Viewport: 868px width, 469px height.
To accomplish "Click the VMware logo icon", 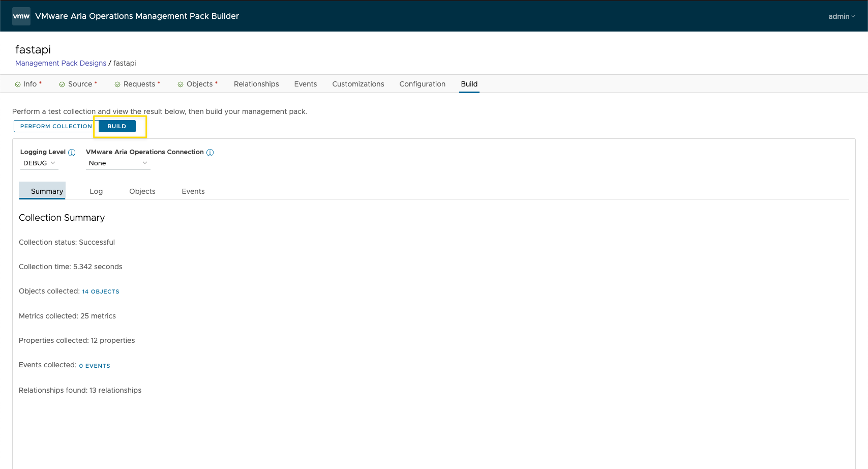I will click(x=21, y=16).
